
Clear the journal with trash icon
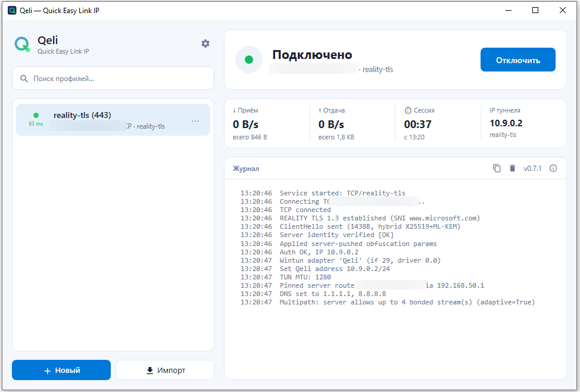512,169
